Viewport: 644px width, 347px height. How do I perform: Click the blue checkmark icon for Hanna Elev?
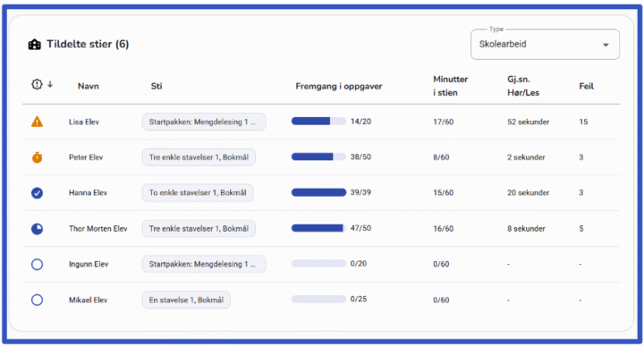coord(37,193)
